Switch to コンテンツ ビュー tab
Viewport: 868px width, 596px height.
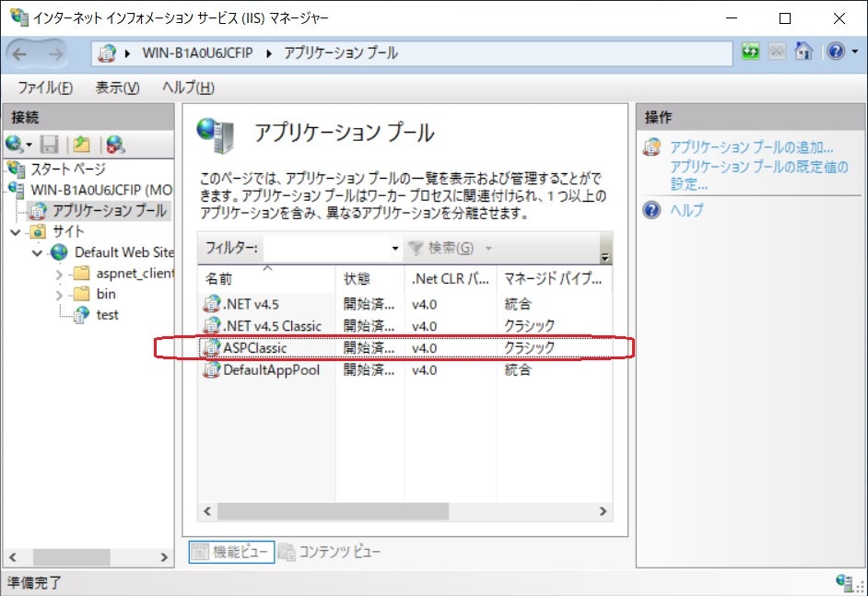[x=329, y=552]
